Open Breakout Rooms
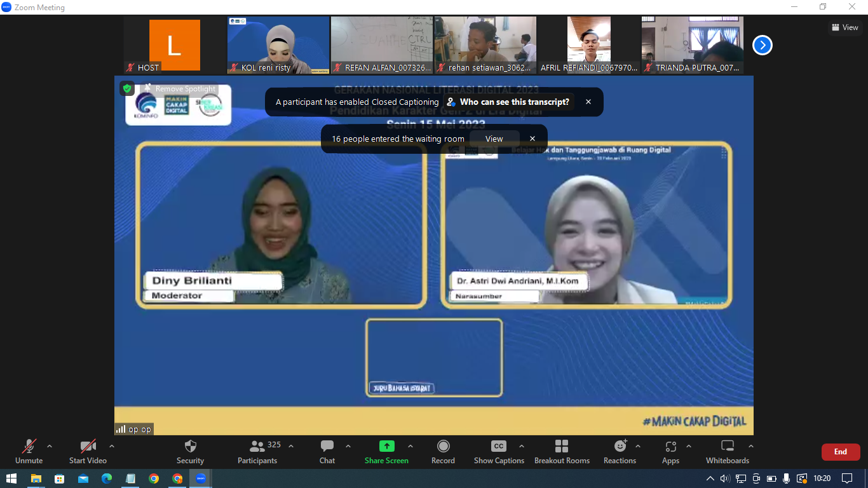The image size is (868, 488). pyautogui.click(x=562, y=451)
